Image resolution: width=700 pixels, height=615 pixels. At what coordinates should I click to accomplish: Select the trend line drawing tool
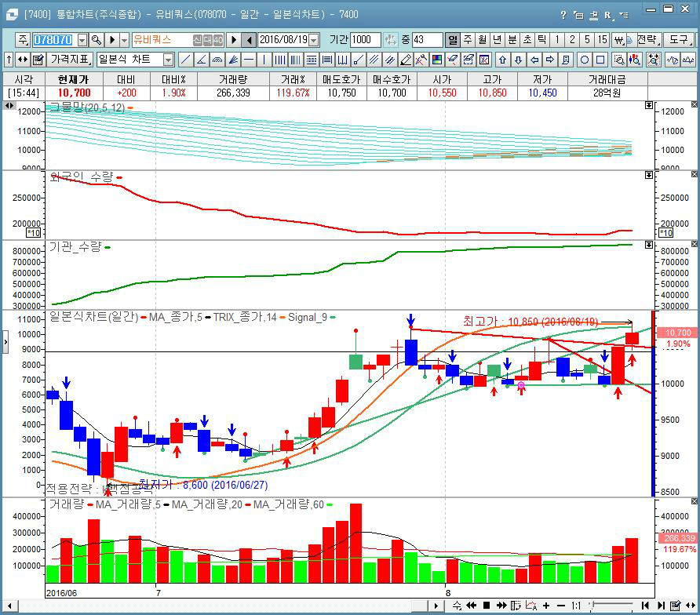point(185,60)
